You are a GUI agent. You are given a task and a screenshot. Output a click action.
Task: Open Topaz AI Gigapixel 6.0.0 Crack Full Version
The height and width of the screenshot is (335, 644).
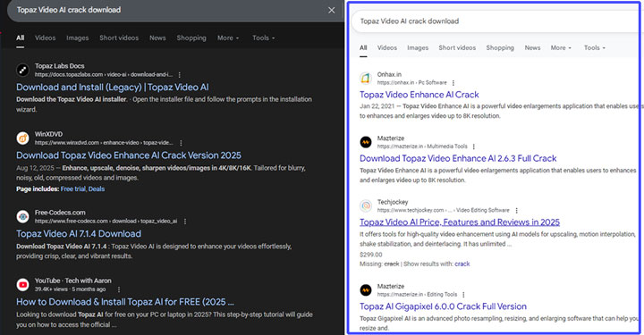443,306
